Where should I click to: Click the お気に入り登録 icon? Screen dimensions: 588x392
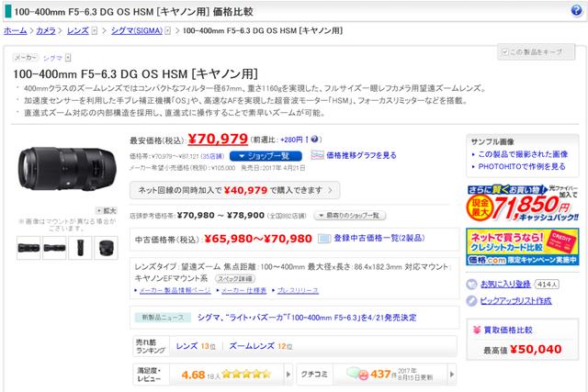[471, 285]
